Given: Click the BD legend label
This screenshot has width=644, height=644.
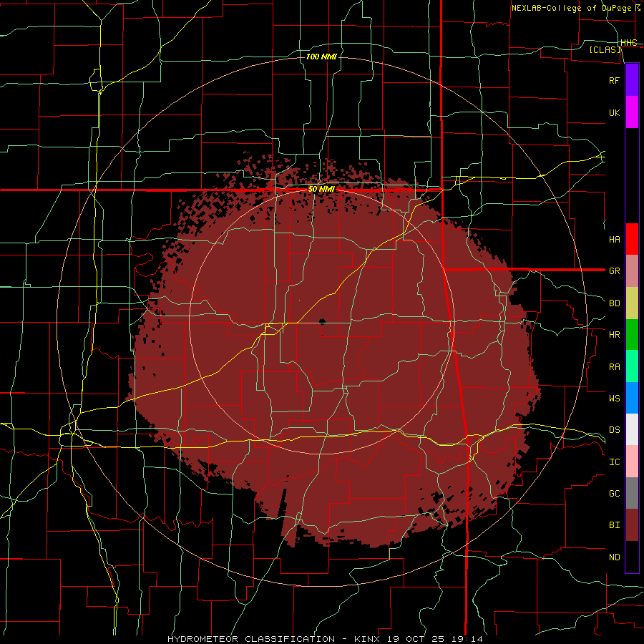Looking at the screenshot, I should 614,303.
